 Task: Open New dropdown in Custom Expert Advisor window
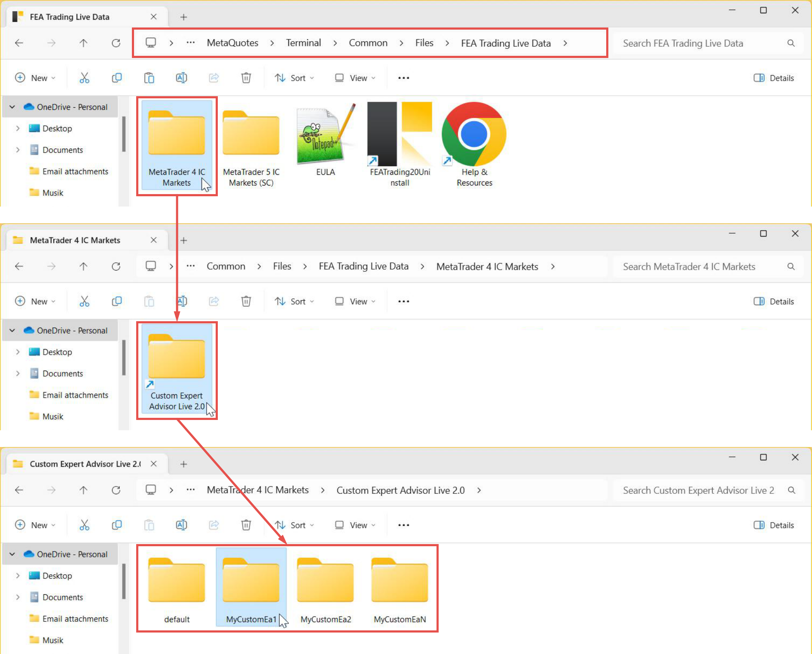point(35,525)
